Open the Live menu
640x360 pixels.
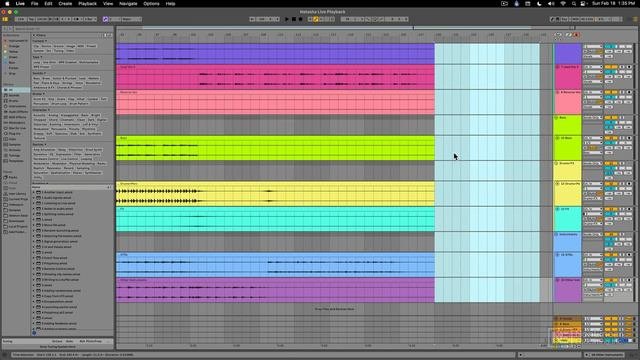[20, 4]
